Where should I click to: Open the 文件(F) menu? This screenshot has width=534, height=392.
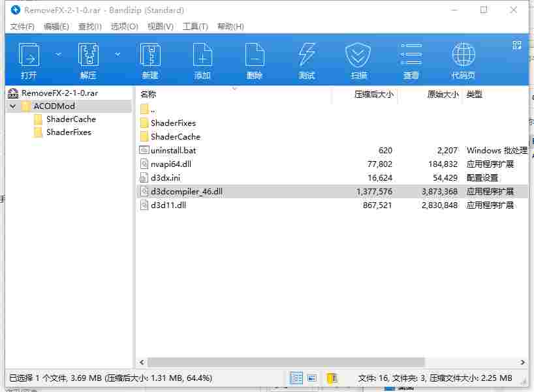pyautogui.click(x=22, y=27)
